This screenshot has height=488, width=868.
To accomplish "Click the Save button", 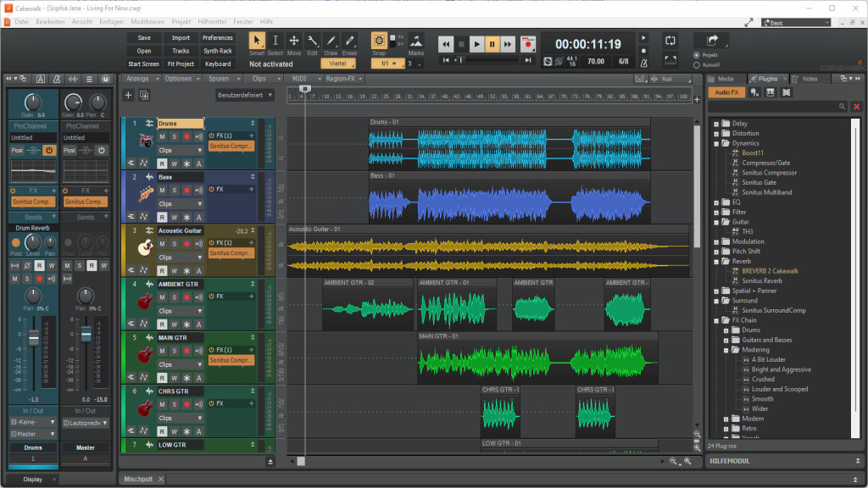I will (143, 37).
